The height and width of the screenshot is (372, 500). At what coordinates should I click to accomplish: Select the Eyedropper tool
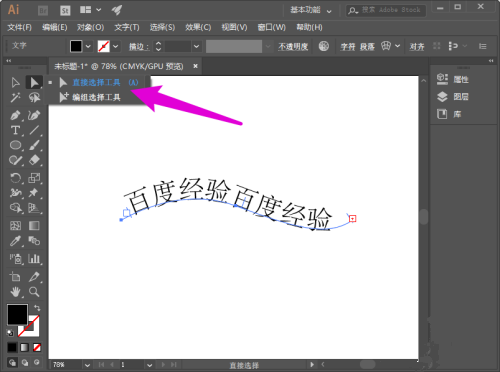15,241
